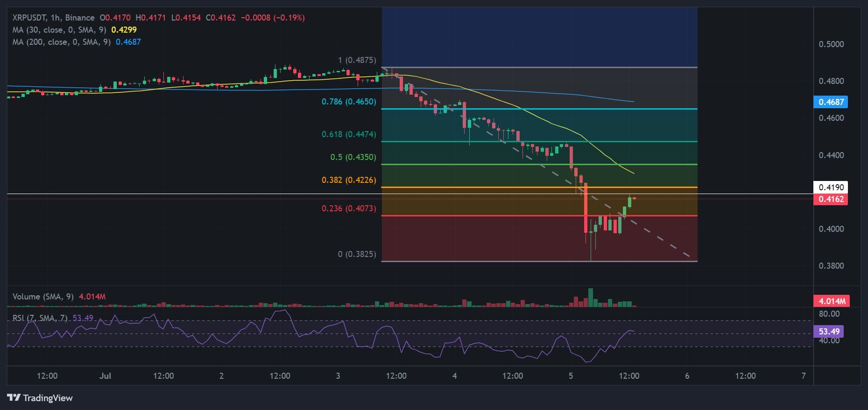
Task: Click the 0.4600 price scale label
Action: pos(831,118)
